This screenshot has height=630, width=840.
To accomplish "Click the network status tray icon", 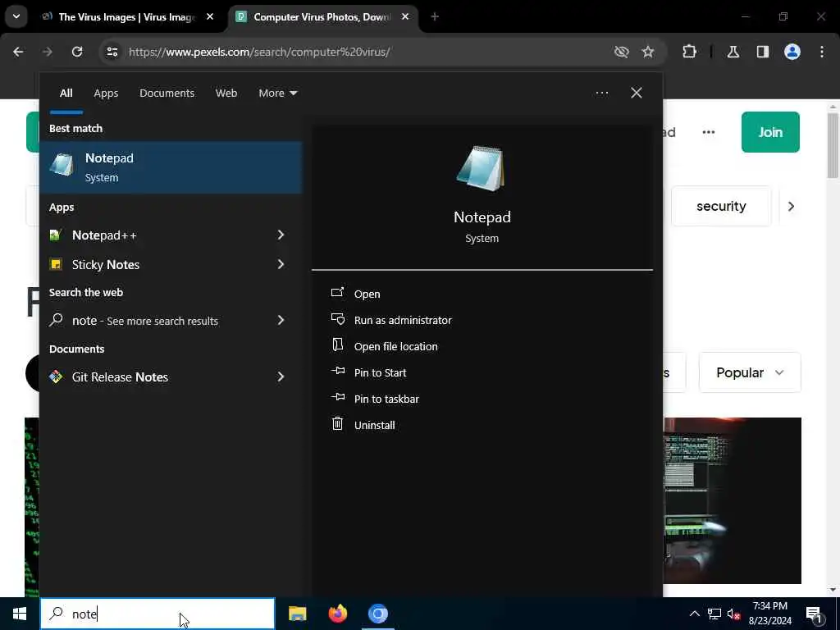I will pyautogui.click(x=714, y=614).
